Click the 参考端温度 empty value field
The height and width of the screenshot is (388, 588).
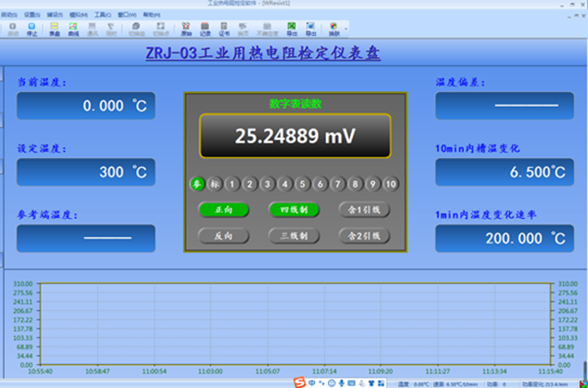[85, 238]
